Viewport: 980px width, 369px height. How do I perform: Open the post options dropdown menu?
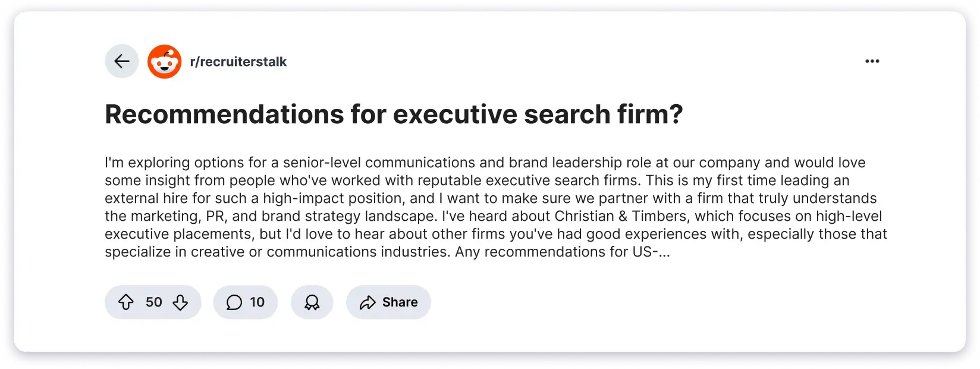[x=872, y=60]
